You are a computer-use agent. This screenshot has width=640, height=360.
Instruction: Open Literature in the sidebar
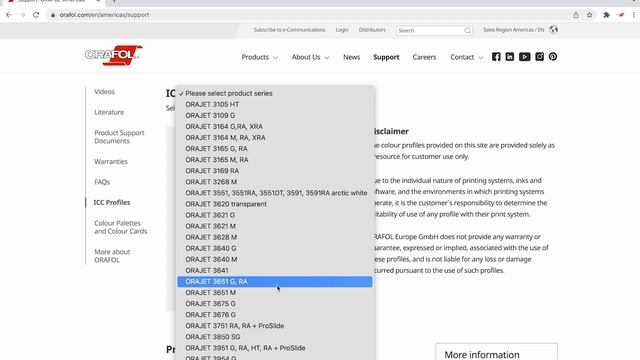click(x=109, y=112)
